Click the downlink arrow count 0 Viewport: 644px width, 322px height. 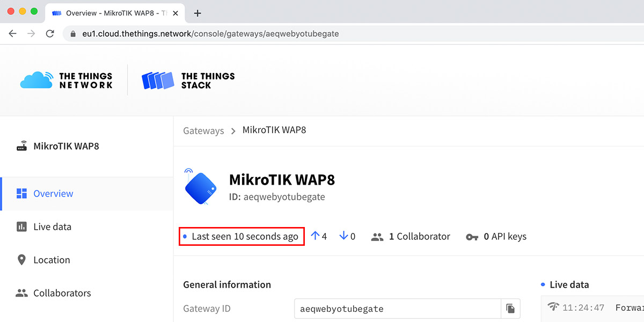347,236
